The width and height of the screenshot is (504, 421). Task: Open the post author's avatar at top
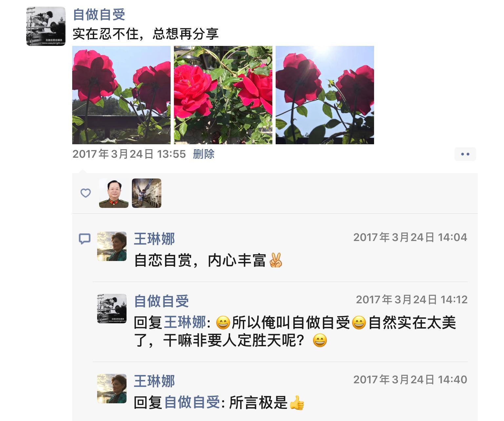tap(46, 26)
